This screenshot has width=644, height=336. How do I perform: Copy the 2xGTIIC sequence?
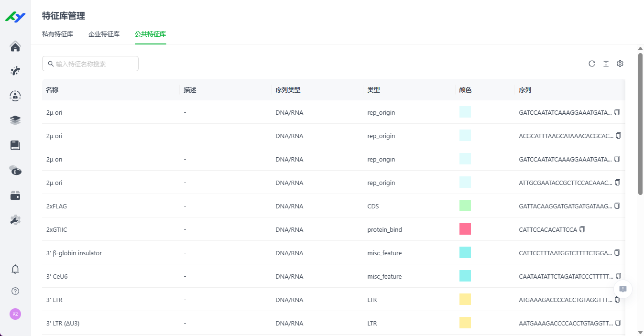[582, 229]
